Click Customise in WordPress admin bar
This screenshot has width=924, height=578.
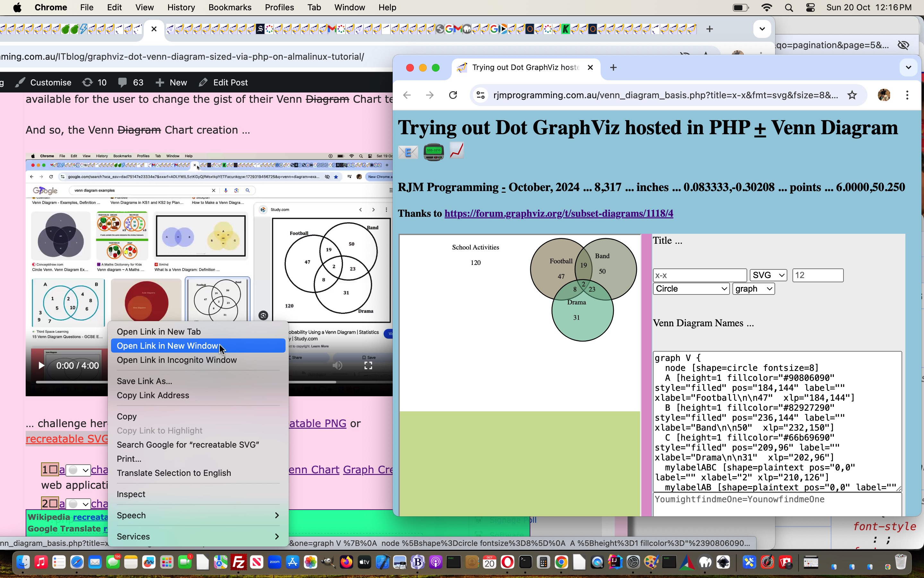[43, 83]
